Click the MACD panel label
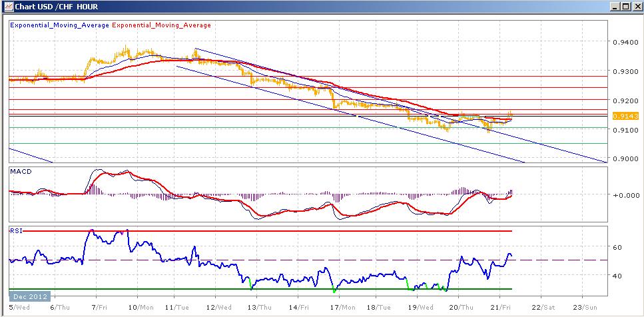 (21, 172)
